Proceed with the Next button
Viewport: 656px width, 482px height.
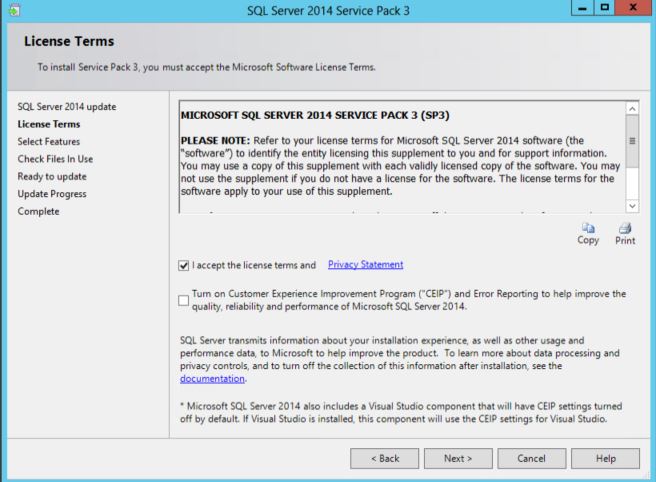pos(458,459)
